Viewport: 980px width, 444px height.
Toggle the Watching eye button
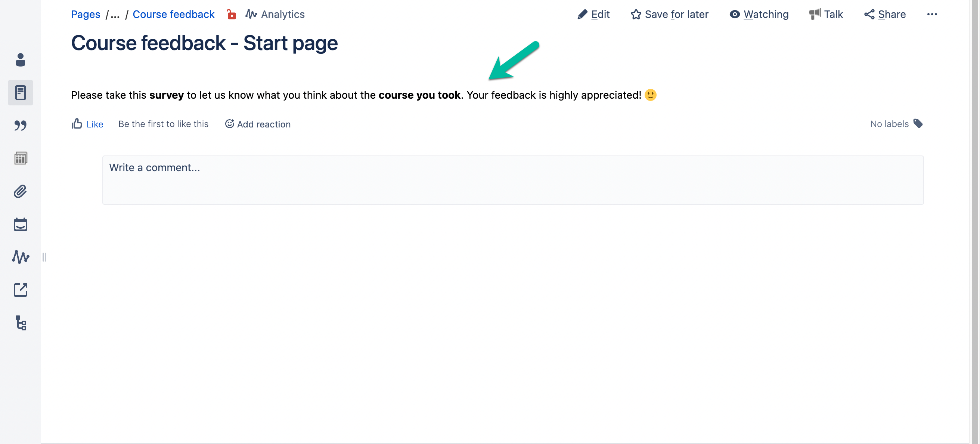click(759, 15)
